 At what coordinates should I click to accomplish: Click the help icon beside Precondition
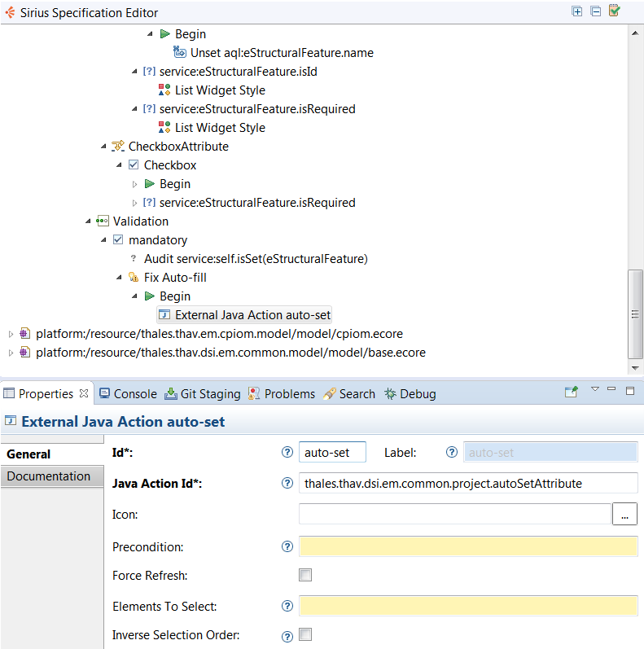tap(287, 546)
